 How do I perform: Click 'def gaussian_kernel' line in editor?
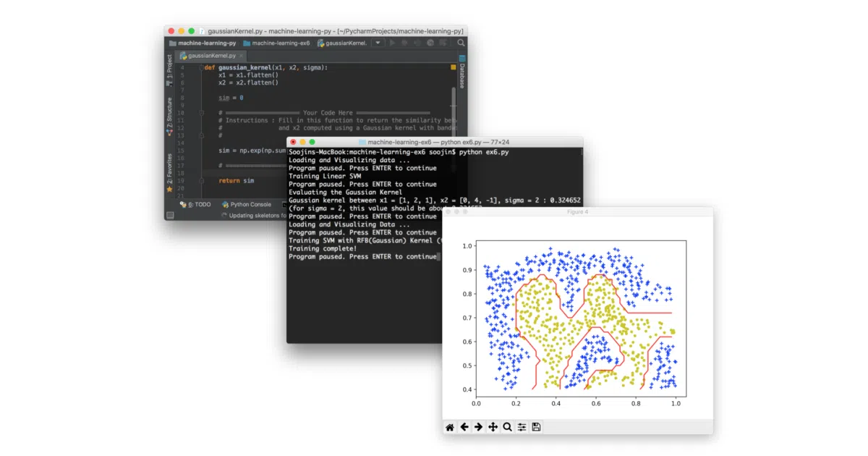(265, 67)
